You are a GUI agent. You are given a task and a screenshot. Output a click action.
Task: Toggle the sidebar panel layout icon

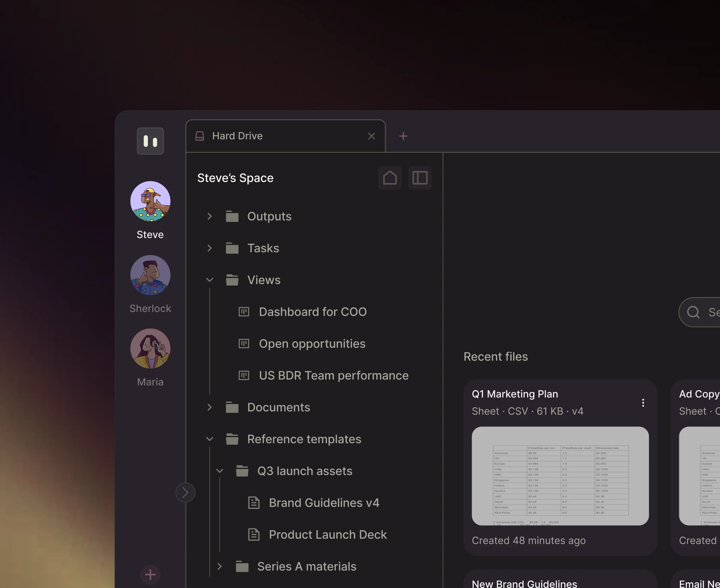coord(420,178)
